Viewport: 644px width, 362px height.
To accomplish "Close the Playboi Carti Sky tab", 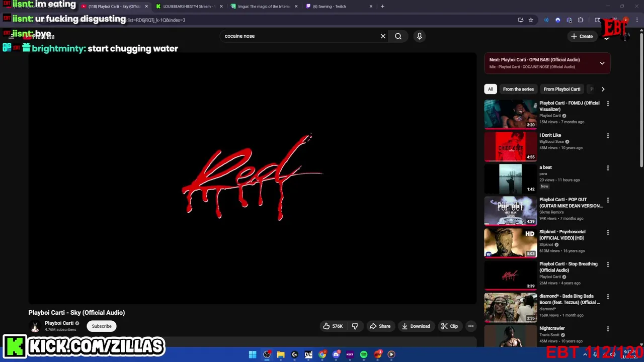I will click(146, 7).
